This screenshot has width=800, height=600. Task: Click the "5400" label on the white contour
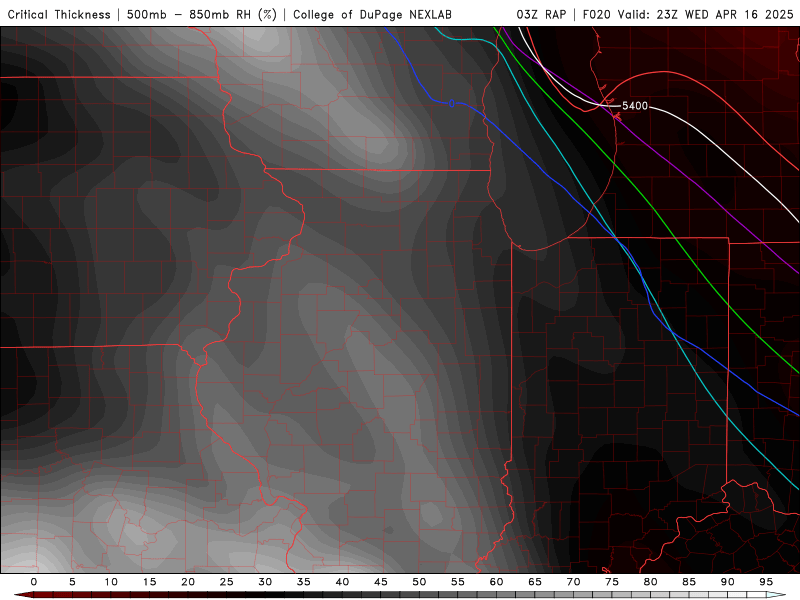[635, 106]
